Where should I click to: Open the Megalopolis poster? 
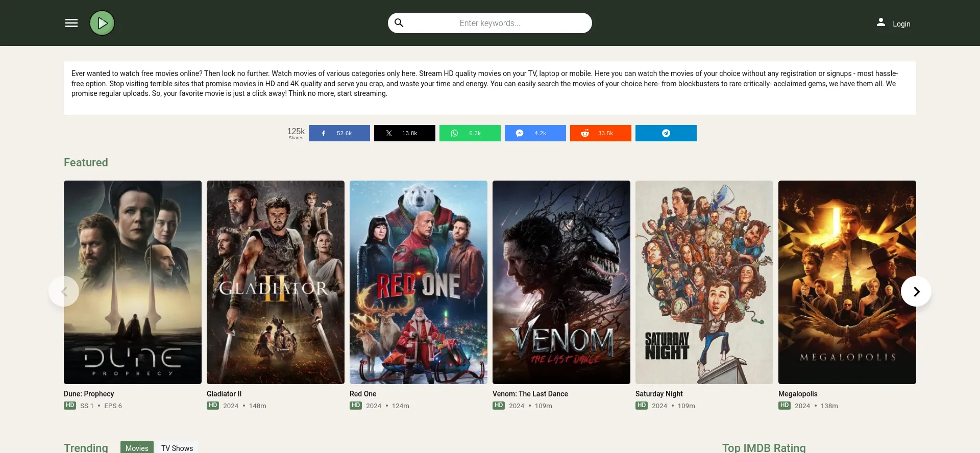pos(847,282)
